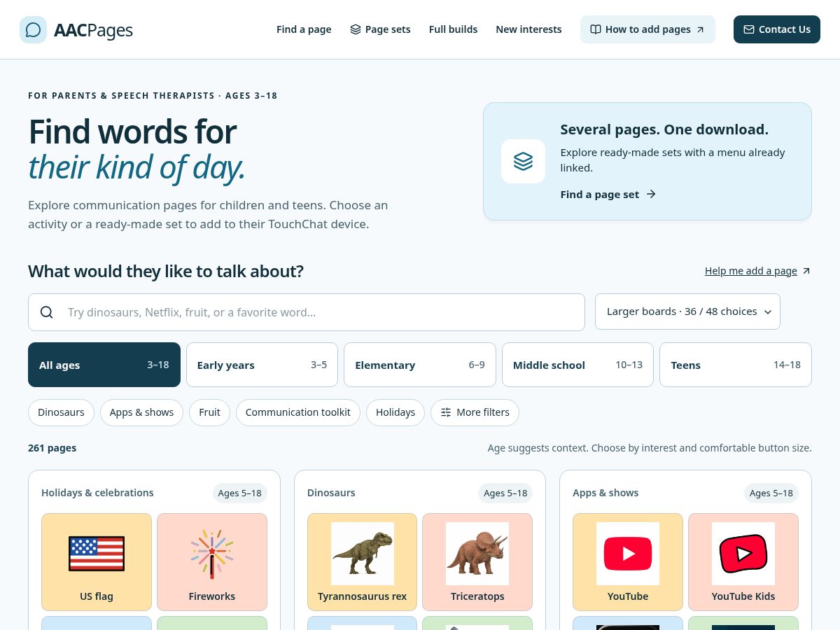
Task: Toggle the Dinosaurs filter chip
Action: pyautogui.click(x=61, y=412)
